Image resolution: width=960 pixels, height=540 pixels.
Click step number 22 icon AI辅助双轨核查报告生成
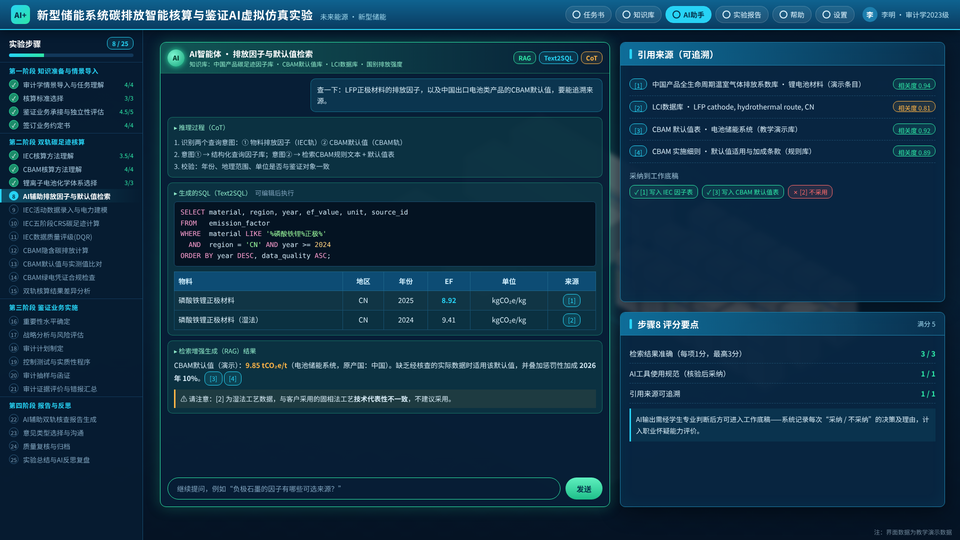pyautogui.click(x=13, y=419)
